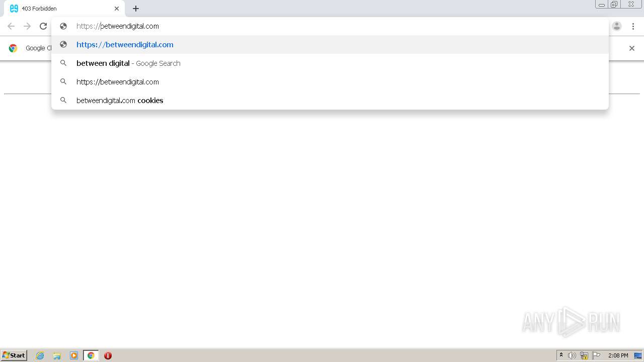Viewport: 644px width, 362px height.
Task: Reload the current page
Action: [x=43, y=26]
